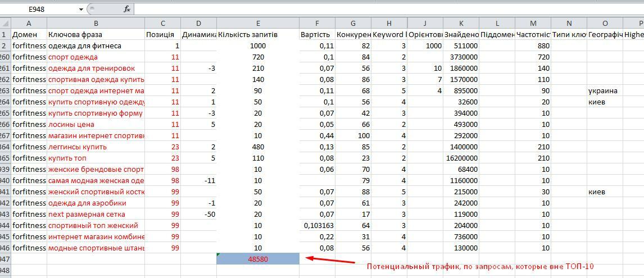Select column M header

533,24
